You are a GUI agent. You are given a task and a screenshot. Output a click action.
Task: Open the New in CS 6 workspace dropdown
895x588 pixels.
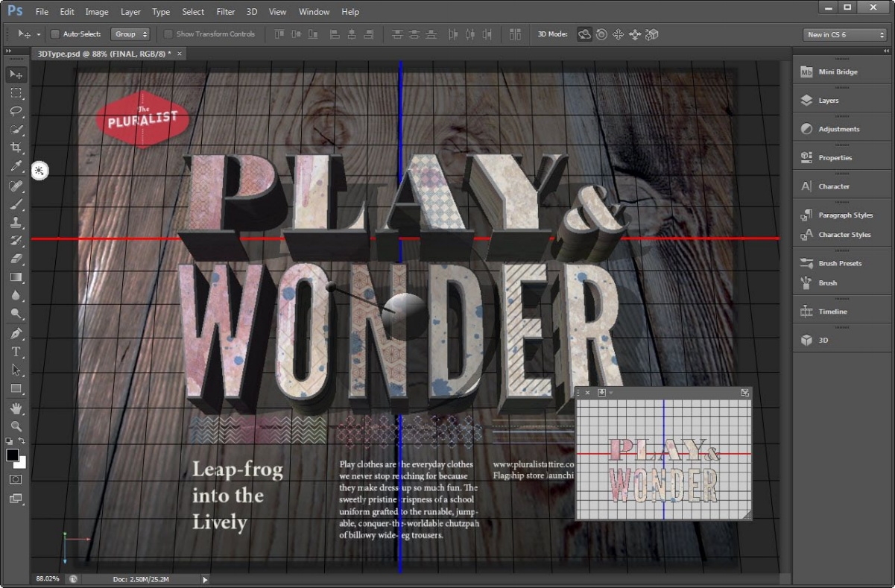click(844, 34)
